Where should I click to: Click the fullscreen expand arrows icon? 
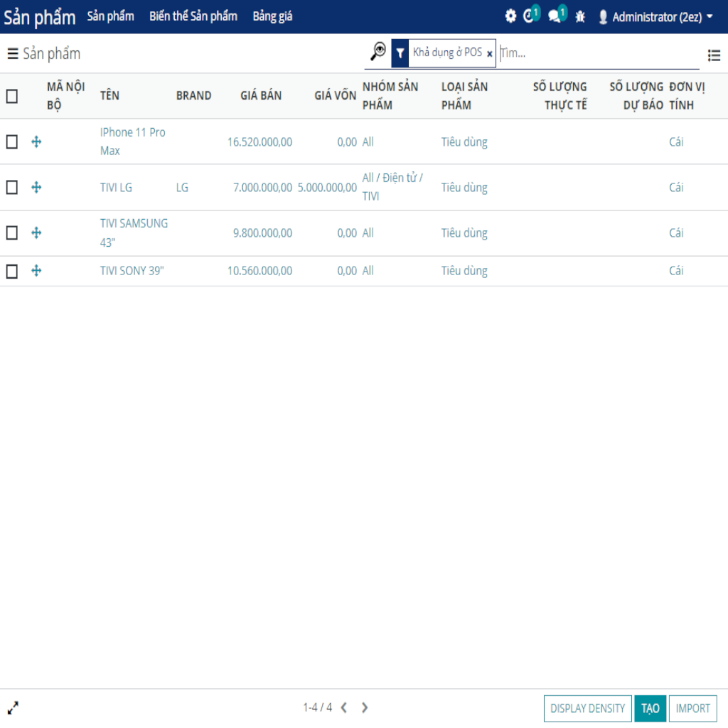[x=13, y=707]
